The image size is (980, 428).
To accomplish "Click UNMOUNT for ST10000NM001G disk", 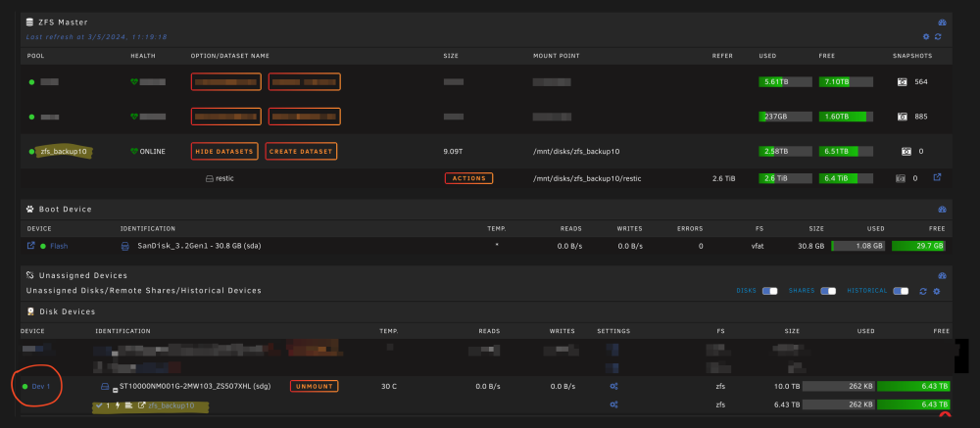I will point(314,386).
